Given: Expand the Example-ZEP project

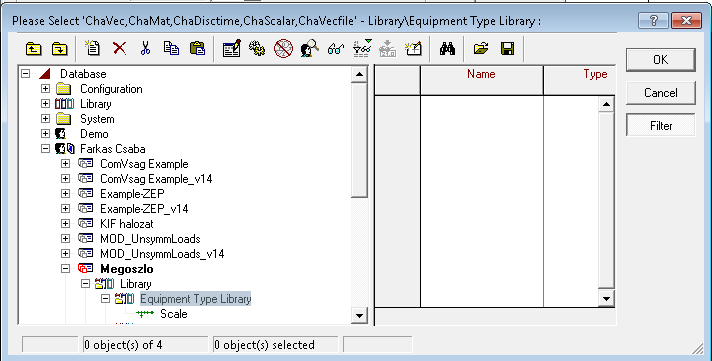Looking at the screenshot, I should 65,193.
